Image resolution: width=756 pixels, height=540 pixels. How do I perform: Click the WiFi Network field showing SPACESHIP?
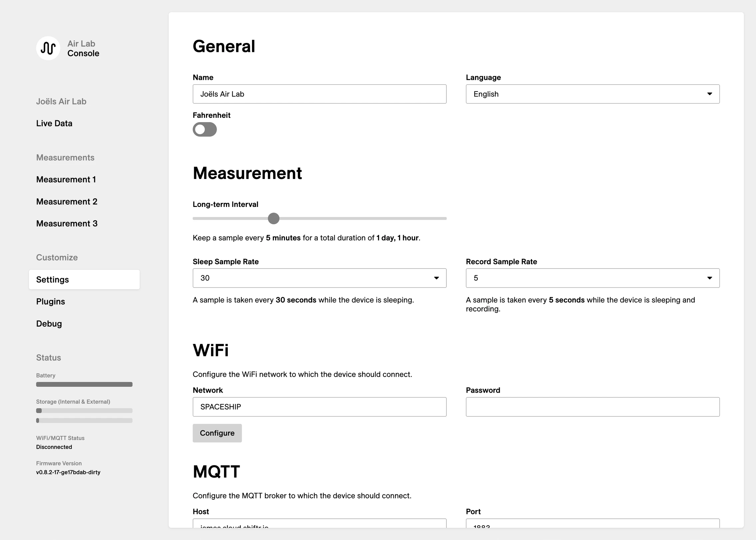click(319, 407)
